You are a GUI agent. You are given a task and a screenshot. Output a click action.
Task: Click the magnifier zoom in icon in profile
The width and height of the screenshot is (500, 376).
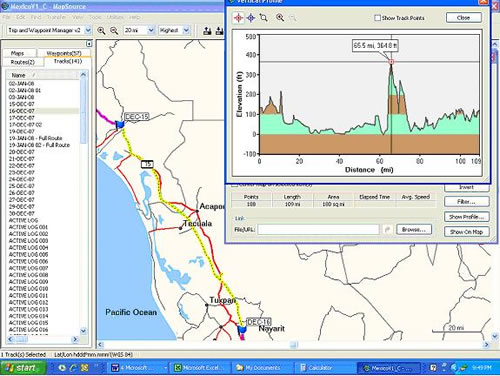[x=280, y=18]
